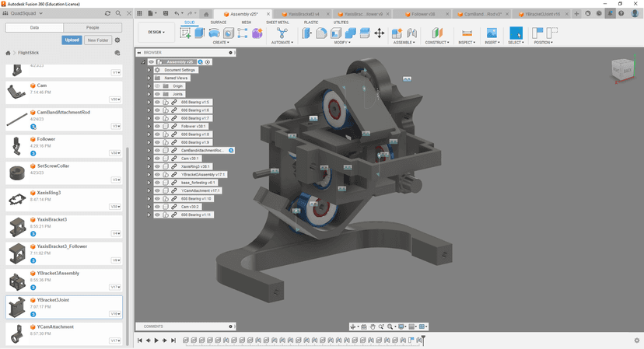The height and width of the screenshot is (349, 644).
Task: Toggle visibility of Cam v30:1
Action: point(157,159)
